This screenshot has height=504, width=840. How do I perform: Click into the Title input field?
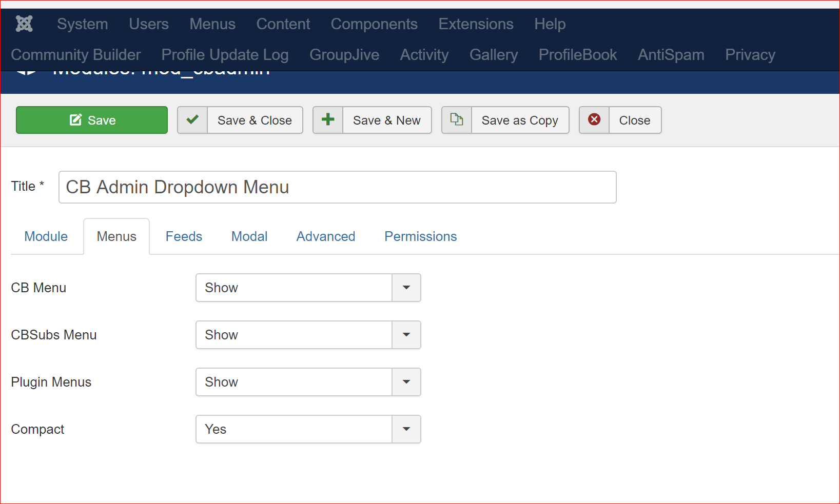[338, 187]
